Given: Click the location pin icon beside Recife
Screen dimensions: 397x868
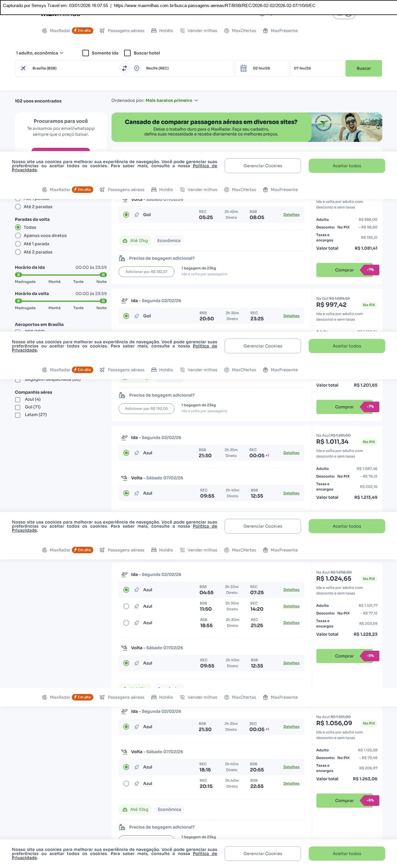Looking at the screenshot, I should click(x=137, y=68).
